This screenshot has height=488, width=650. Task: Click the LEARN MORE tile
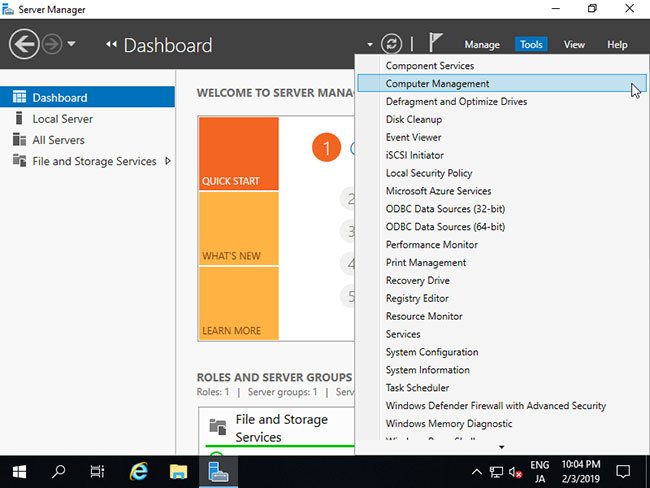[x=239, y=303]
